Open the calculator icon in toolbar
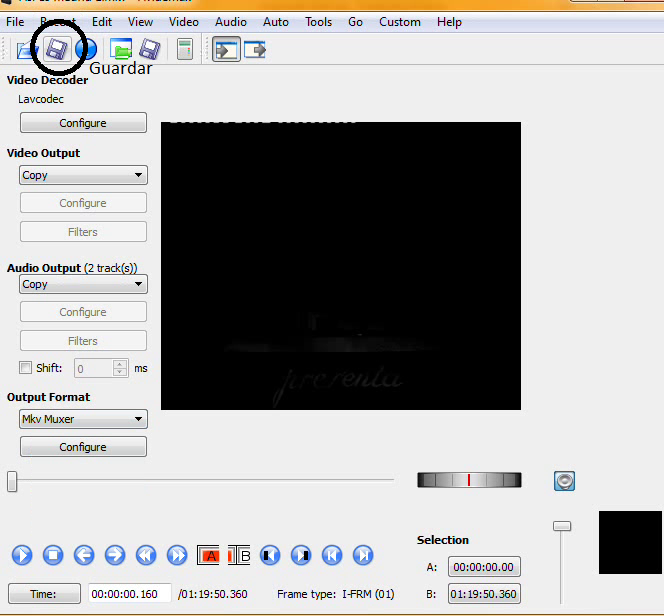 [185, 50]
